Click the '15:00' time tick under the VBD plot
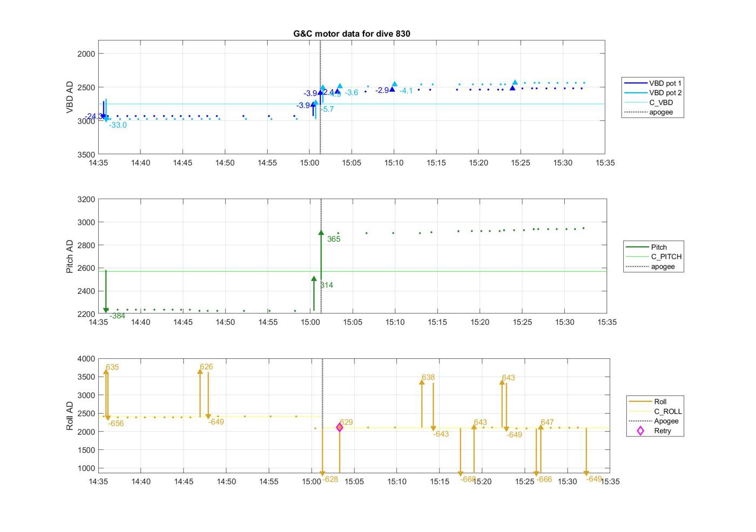756x532 pixels. [x=309, y=163]
